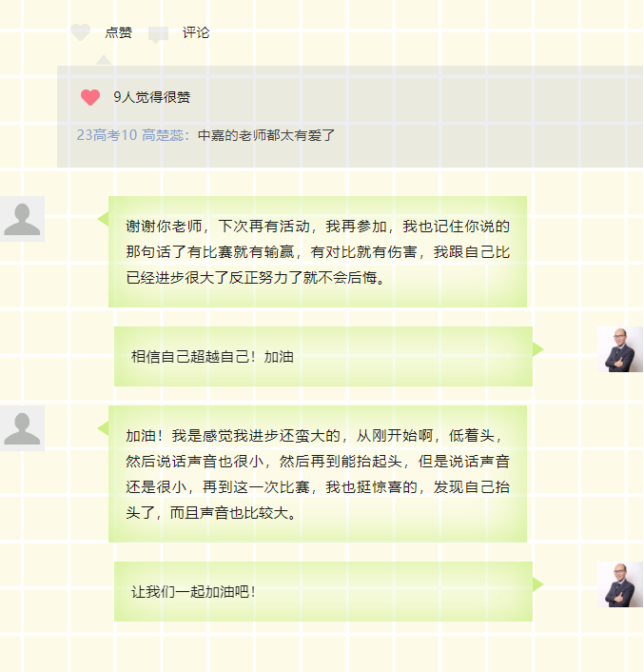Click first gray default user avatar

(x=22, y=219)
